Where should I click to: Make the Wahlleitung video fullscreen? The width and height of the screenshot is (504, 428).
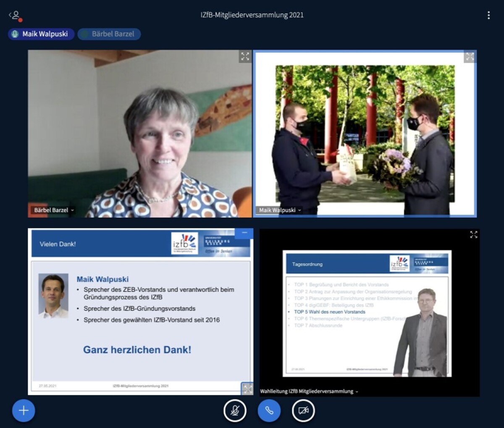(473, 235)
